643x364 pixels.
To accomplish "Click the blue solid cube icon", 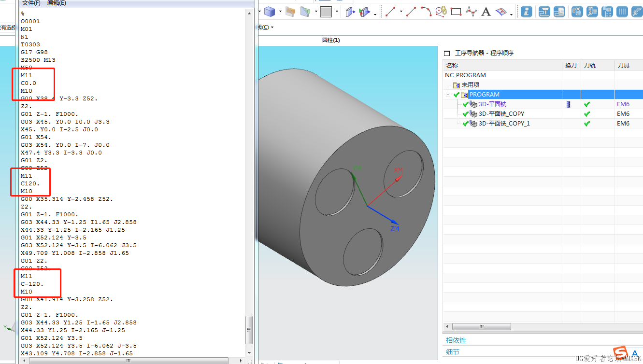I will pos(270,11).
